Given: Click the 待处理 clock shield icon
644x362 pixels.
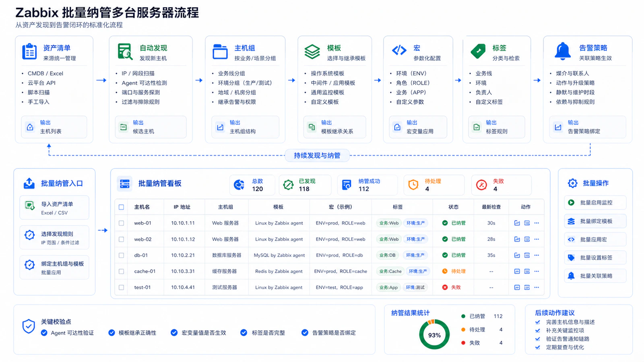Looking at the screenshot, I should tap(413, 185).
